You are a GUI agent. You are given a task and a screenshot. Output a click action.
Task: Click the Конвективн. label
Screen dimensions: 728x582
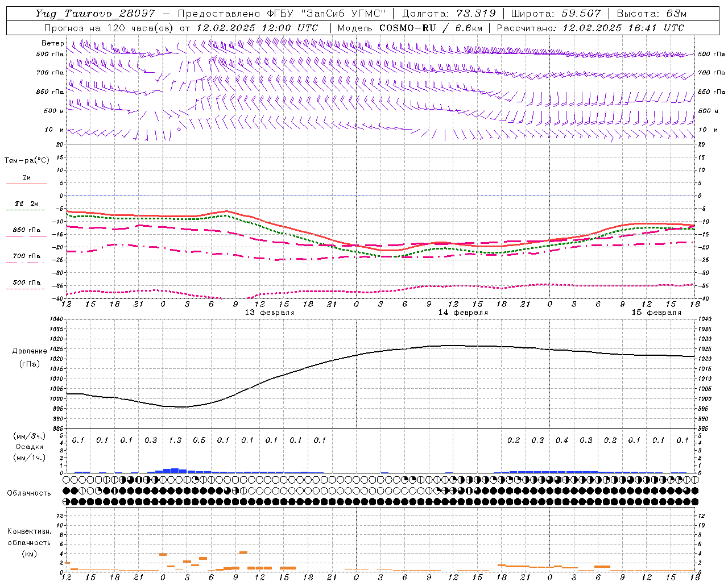(x=29, y=532)
